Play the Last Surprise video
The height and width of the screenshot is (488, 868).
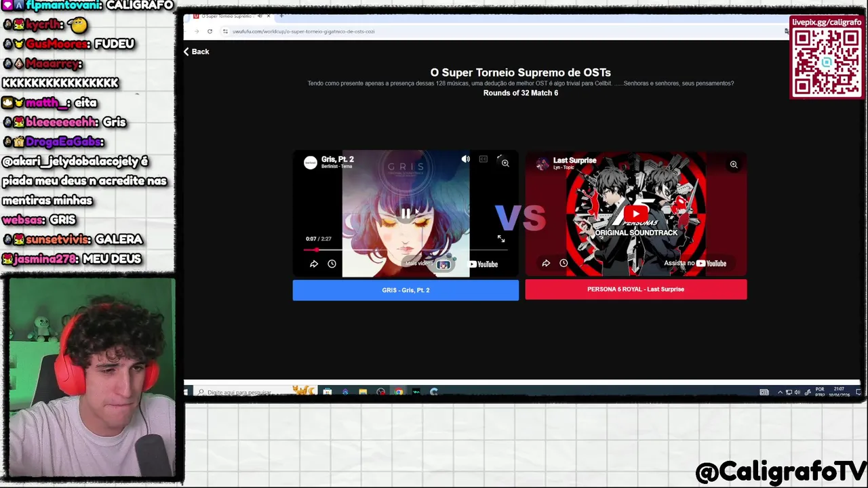coord(635,214)
